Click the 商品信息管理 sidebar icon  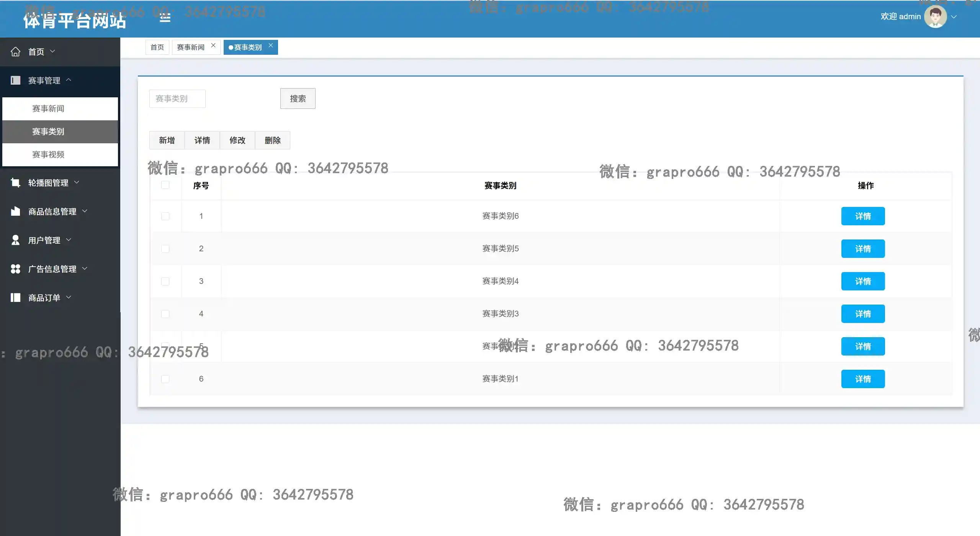pyautogui.click(x=15, y=211)
